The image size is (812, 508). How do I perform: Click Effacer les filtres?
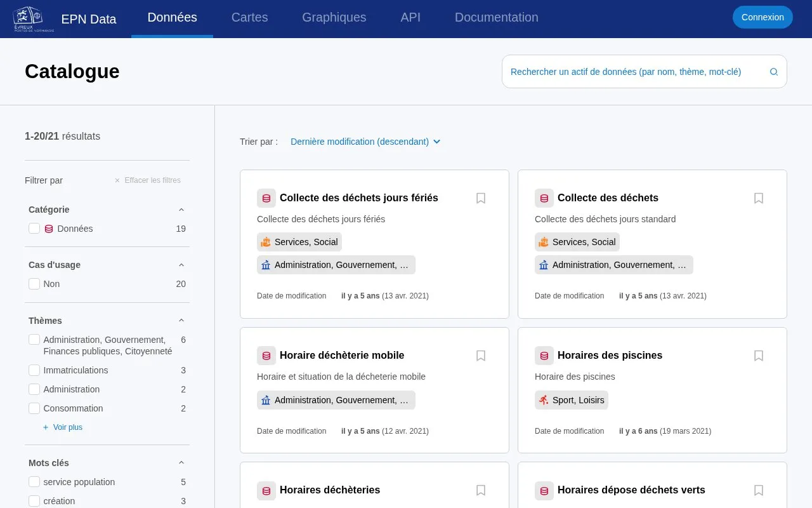coord(147,180)
